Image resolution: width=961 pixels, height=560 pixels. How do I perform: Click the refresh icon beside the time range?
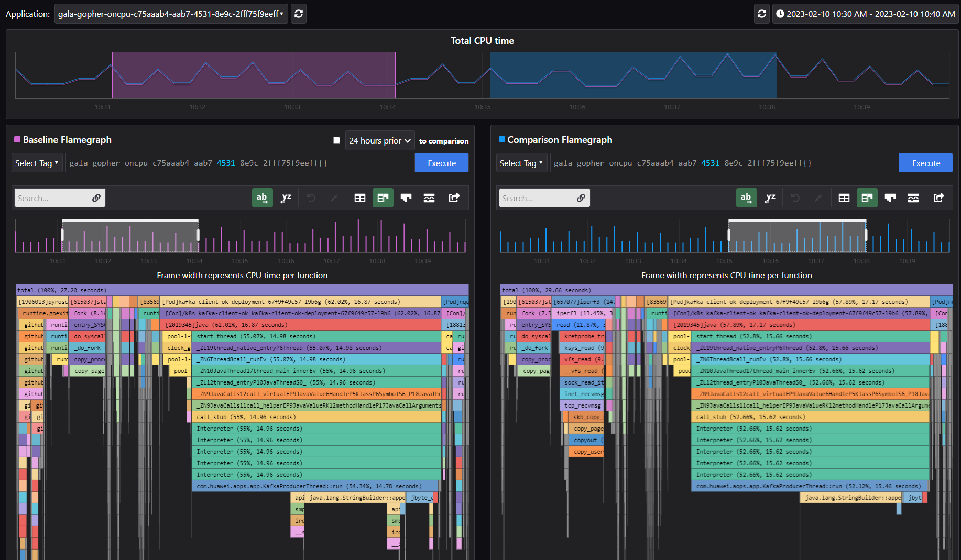[762, 14]
